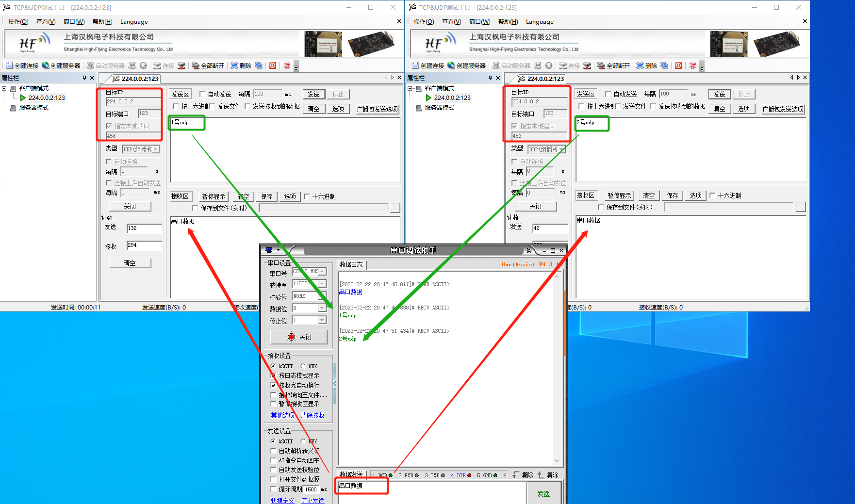The image size is (855, 504).
Task: Pin the 属性栏 panel in left window
Action: pos(84,78)
